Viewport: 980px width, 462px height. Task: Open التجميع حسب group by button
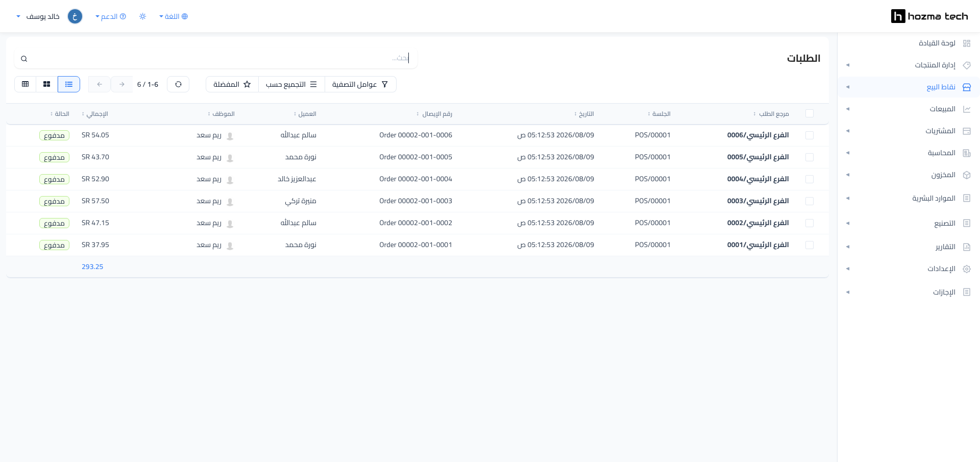(x=291, y=84)
